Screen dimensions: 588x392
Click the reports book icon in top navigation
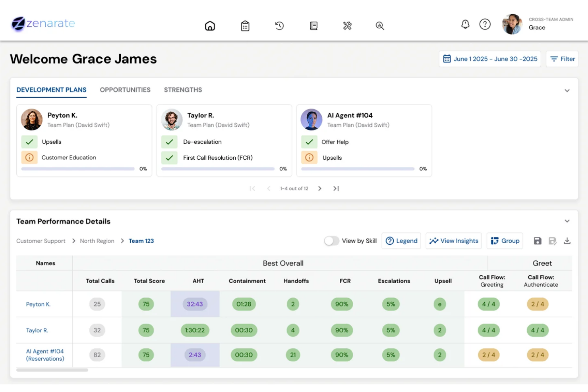point(313,25)
